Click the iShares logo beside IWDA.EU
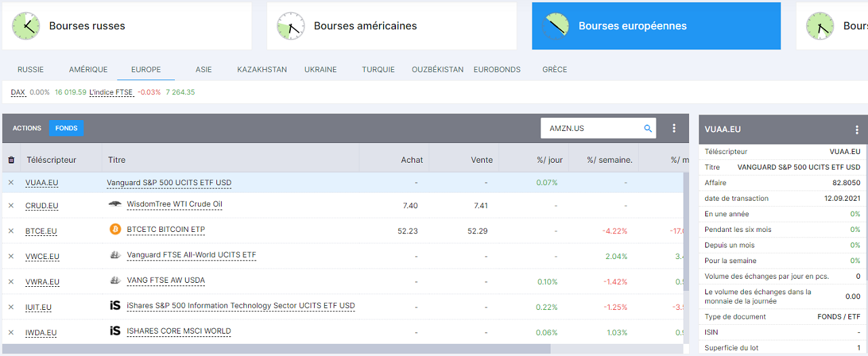This screenshot has height=356, width=868. click(115, 332)
